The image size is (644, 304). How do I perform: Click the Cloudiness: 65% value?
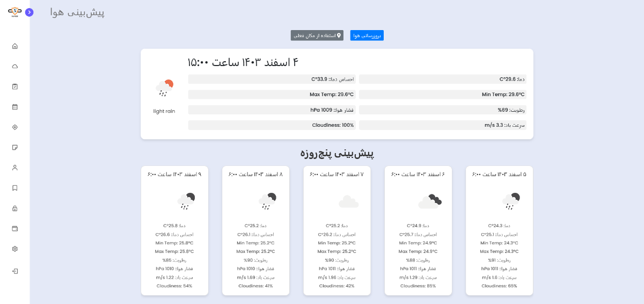tap(499, 286)
